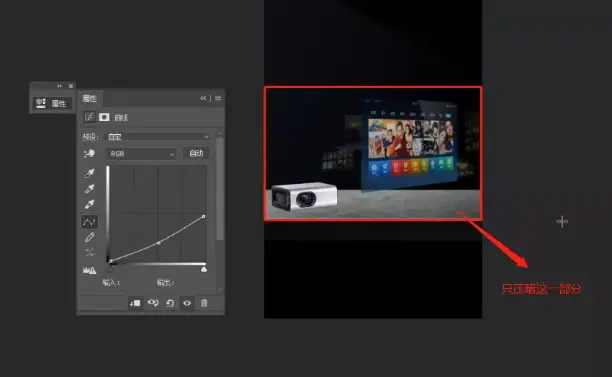Close the collapsed panel dock
Viewport: 612px width, 377px height.
71,86
